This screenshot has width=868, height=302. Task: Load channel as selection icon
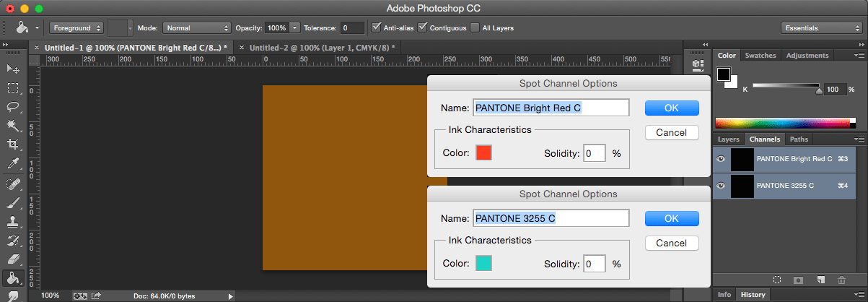777,279
